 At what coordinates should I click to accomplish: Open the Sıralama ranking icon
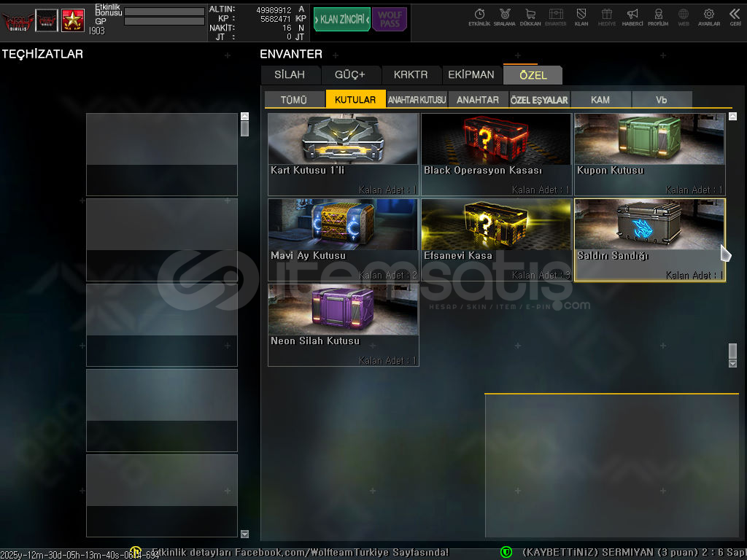pos(504,16)
